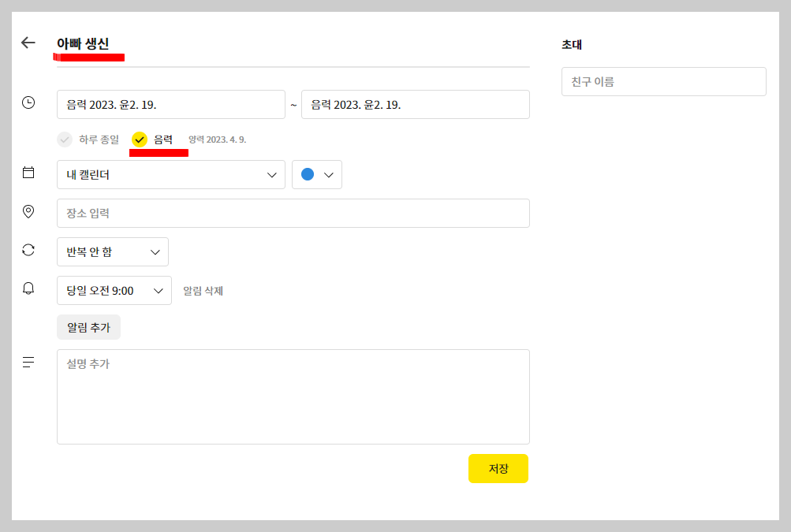Click the back arrow to exit event editing

(28, 43)
